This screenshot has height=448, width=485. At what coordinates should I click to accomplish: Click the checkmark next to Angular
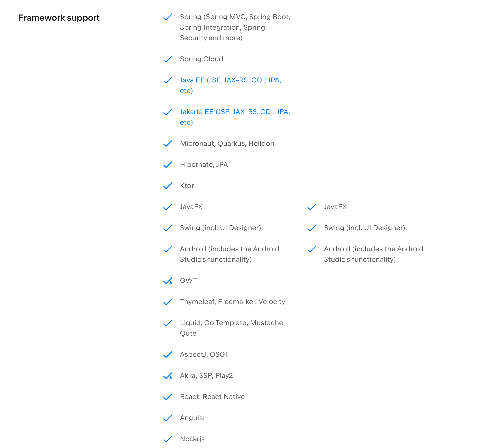click(168, 418)
